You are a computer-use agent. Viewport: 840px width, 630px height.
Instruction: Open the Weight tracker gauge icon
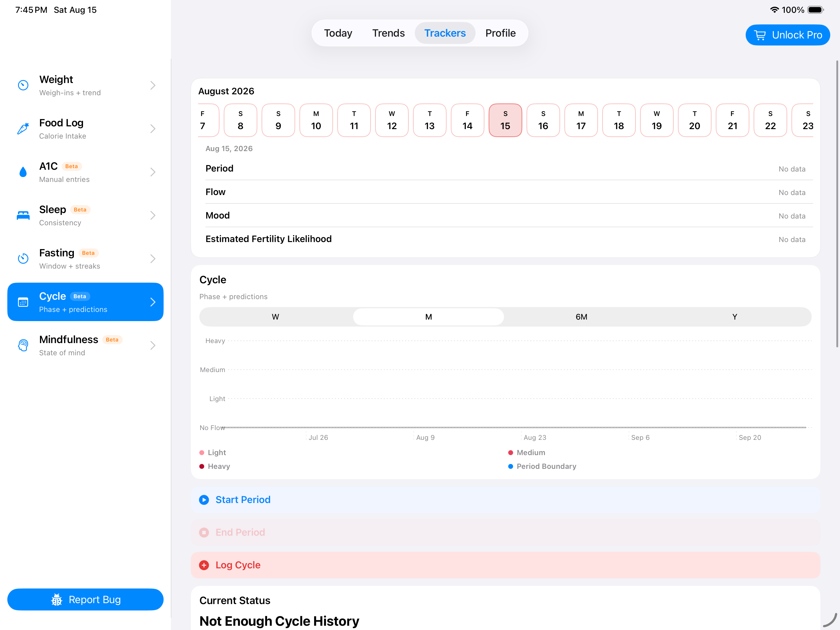coord(23,85)
